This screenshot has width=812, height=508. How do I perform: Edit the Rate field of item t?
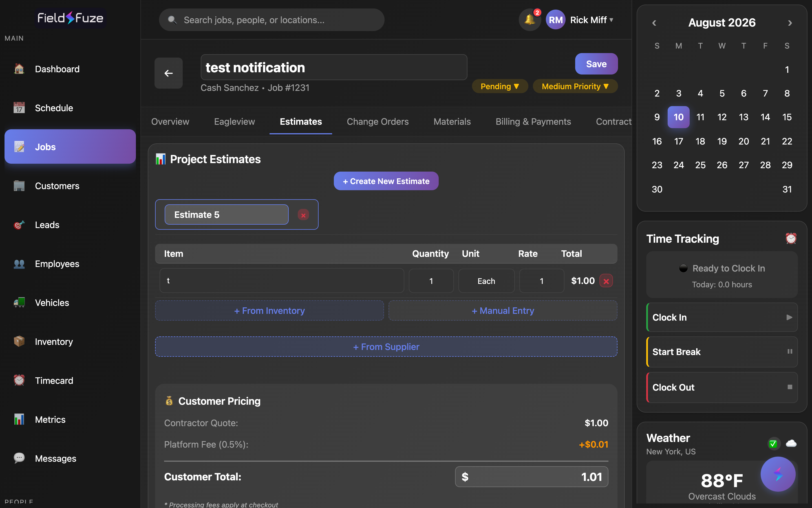pos(542,281)
